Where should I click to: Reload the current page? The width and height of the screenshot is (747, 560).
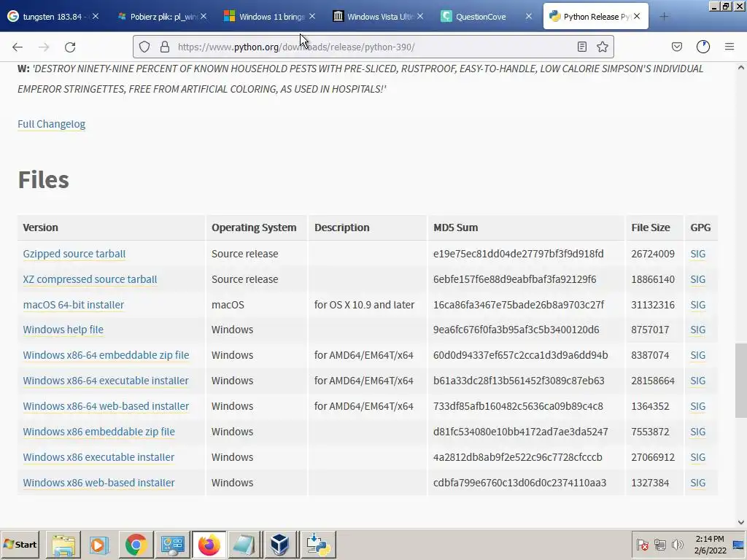[70, 47]
